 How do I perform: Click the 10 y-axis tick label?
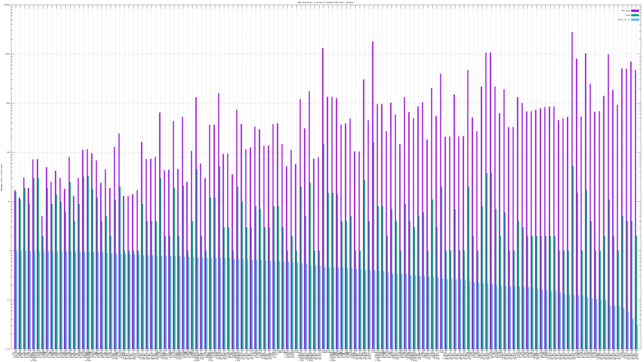tap(9, 202)
